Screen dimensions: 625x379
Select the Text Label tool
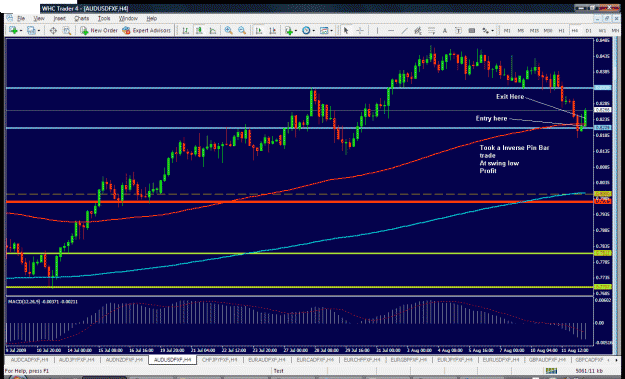click(458, 30)
